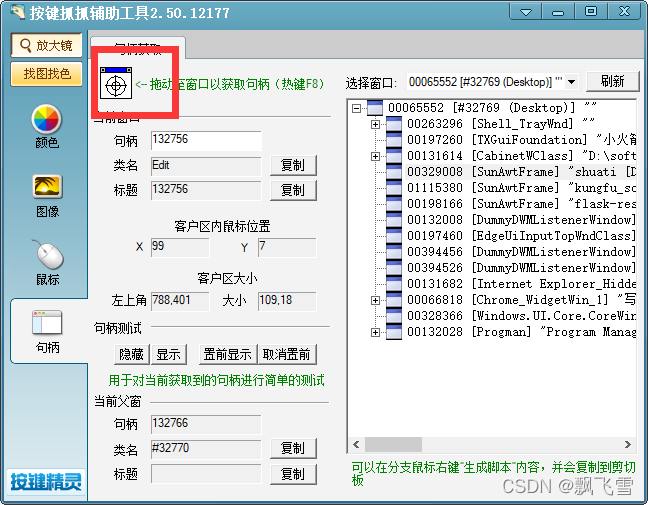Click the current window 标题 field 132756

coord(206,190)
